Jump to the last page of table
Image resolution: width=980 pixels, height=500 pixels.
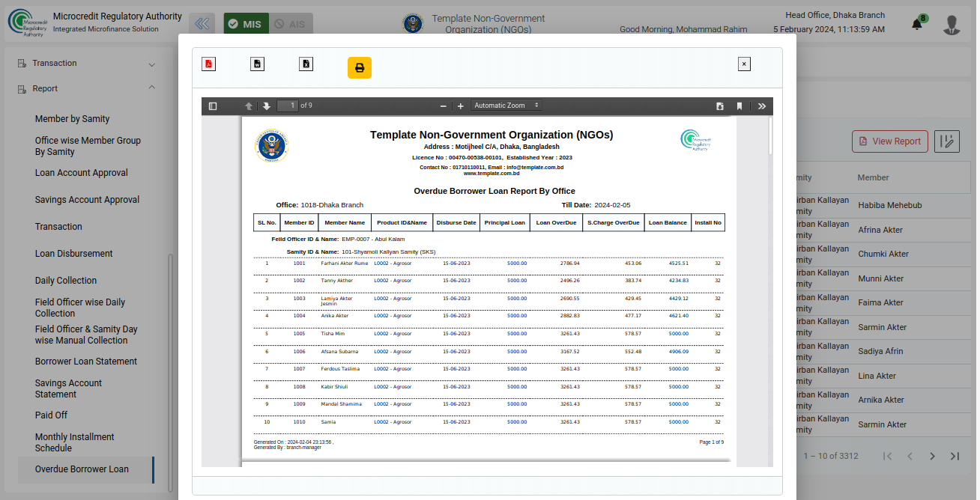(x=955, y=457)
